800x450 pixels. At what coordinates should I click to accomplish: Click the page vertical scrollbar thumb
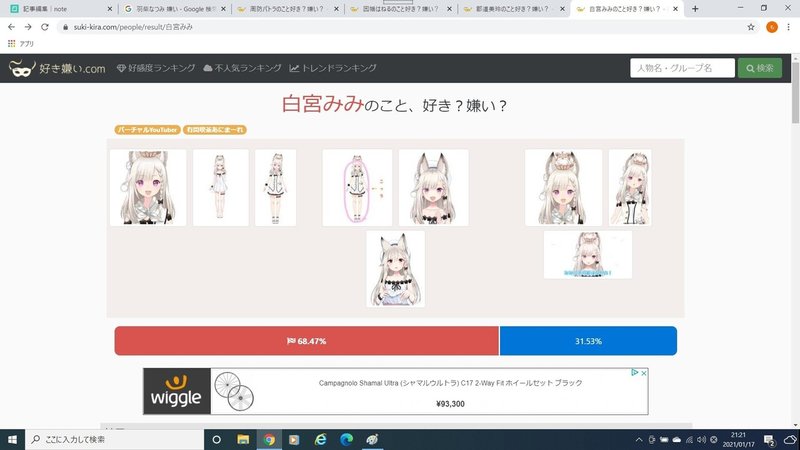tap(795, 93)
